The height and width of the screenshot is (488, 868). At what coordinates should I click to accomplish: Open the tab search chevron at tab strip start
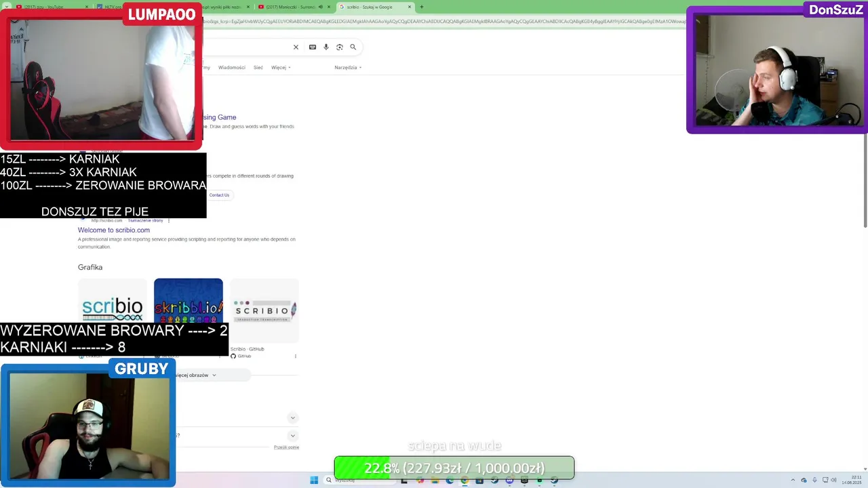click(x=6, y=7)
